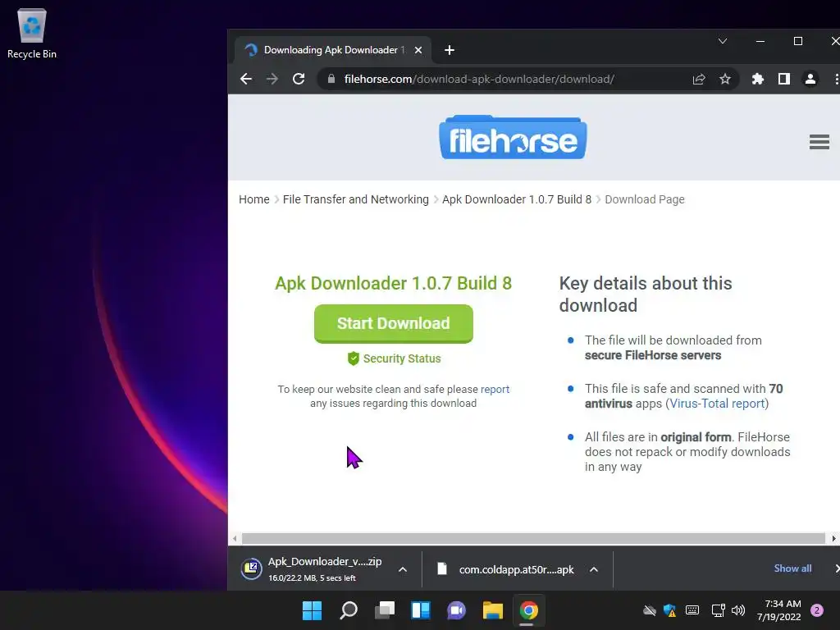Click the scrollbar right arrow

(x=833, y=538)
